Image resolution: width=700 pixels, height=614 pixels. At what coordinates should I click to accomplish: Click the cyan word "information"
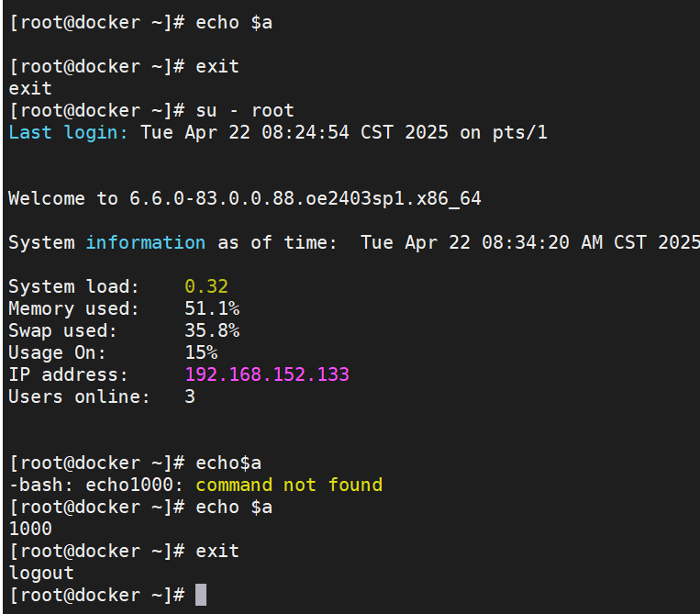click(x=145, y=242)
